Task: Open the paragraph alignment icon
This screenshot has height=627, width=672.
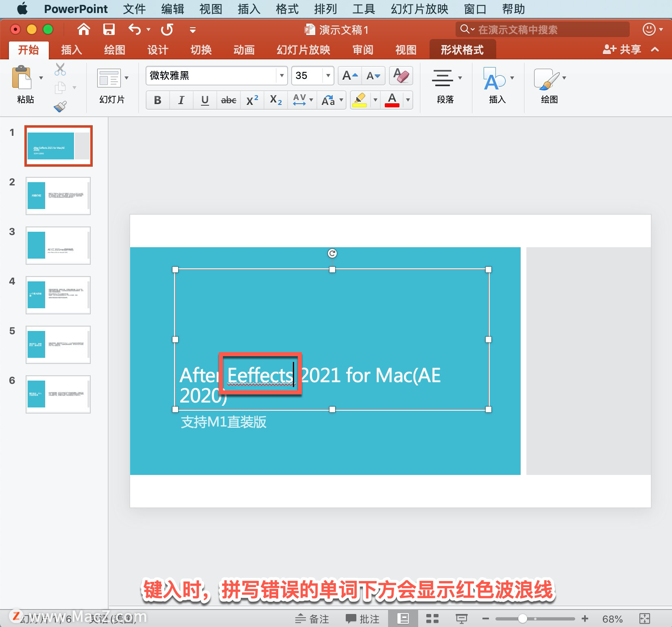Action: tap(443, 78)
